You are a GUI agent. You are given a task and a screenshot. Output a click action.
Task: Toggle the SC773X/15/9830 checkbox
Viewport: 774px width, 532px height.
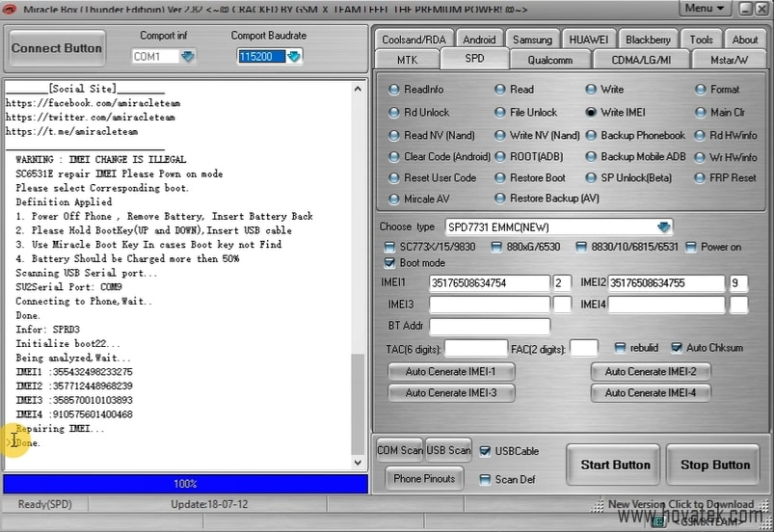pyautogui.click(x=389, y=247)
